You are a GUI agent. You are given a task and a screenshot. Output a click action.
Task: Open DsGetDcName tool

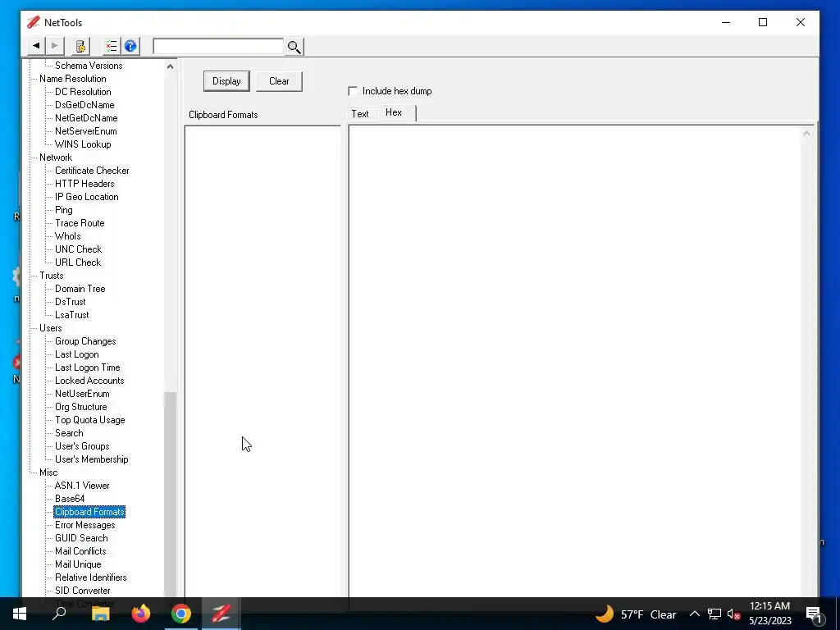tap(84, 105)
